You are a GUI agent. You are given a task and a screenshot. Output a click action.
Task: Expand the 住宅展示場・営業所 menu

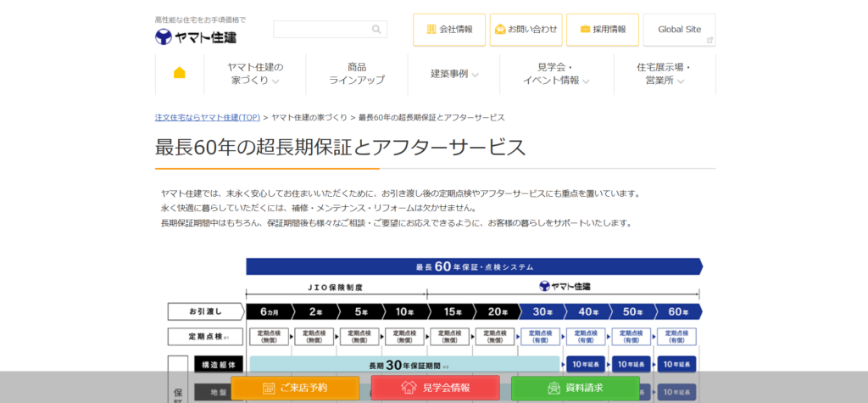pyautogui.click(x=665, y=74)
